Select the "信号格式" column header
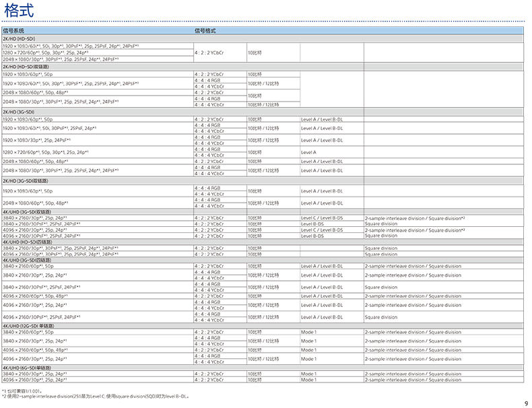 coord(205,30)
